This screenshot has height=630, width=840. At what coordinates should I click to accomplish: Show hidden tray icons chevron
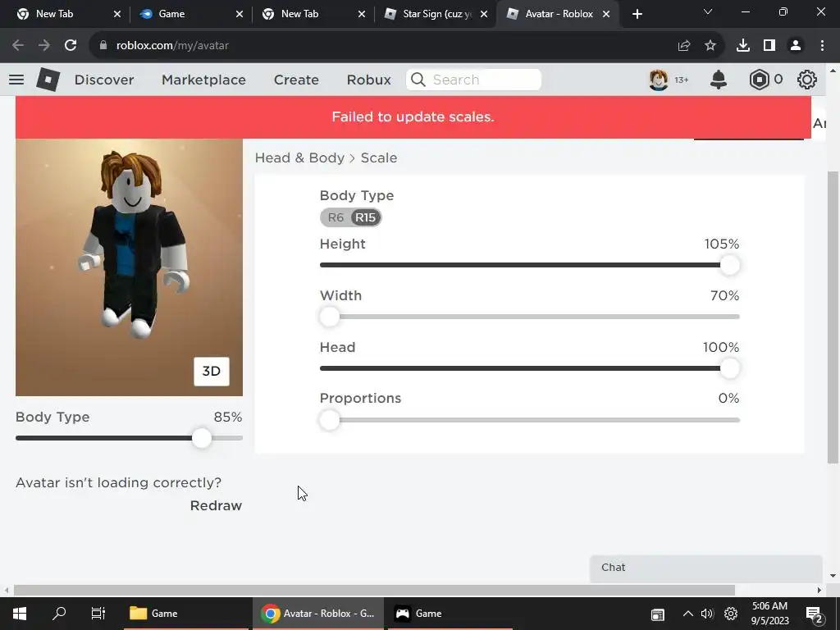[688, 614]
